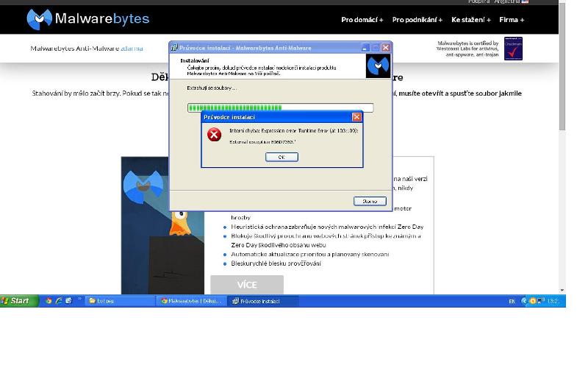The width and height of the screenshot is (588, 368).
Task: Click the zdarma link in sub-header
Action: (132, 49)
